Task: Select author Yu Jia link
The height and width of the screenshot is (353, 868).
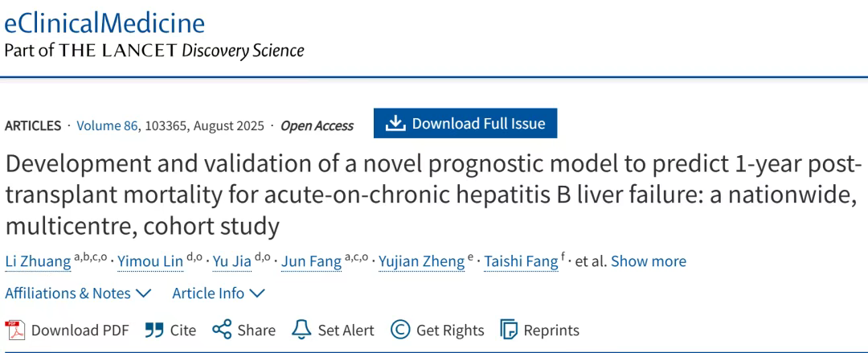Action: [232, 261]
